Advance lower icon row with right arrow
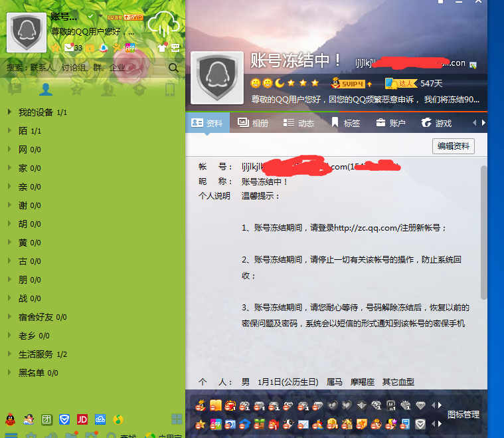Viewport: 504px width, 438px height. click(440, 424)
